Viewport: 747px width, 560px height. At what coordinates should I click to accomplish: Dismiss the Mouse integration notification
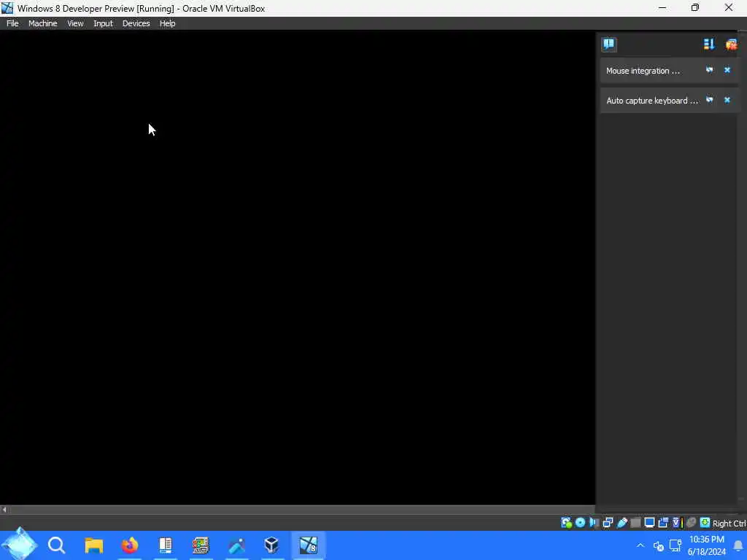point(727,70)
